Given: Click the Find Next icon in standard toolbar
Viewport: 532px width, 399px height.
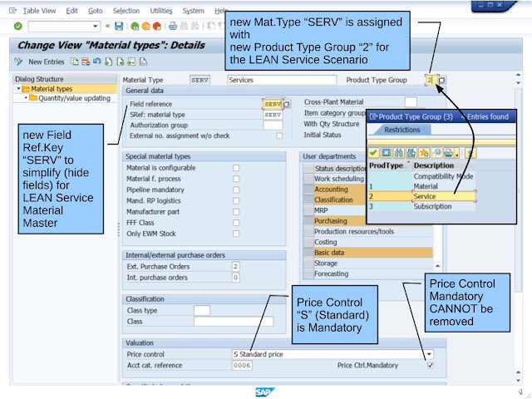Looking at the screenshot, I should [195, 26].
